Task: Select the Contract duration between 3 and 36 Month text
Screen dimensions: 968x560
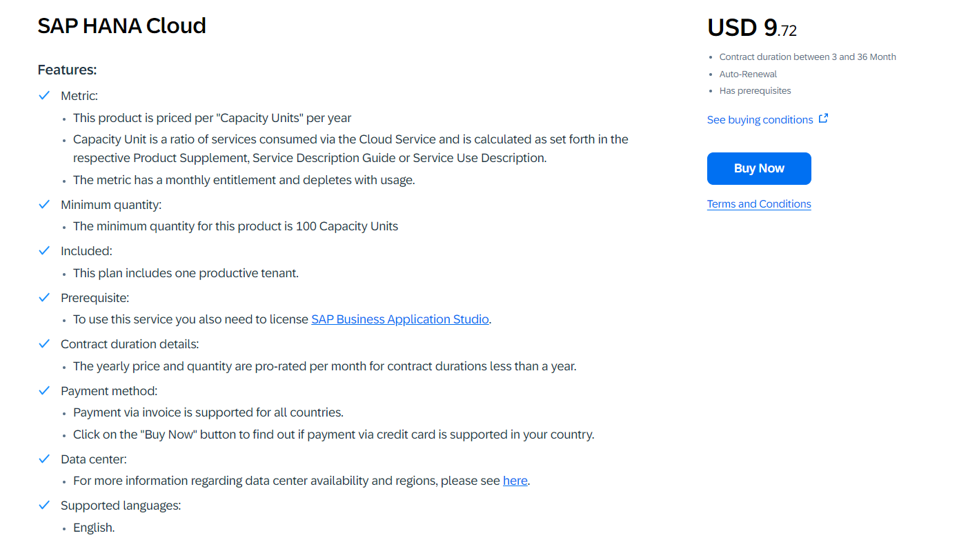Action: point(807,57)
